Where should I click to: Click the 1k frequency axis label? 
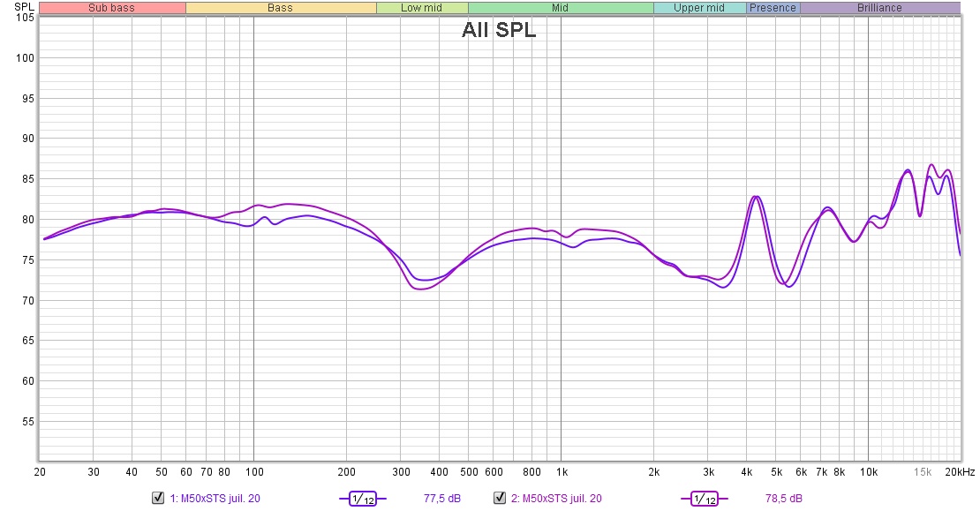click(x=562, y=472)
